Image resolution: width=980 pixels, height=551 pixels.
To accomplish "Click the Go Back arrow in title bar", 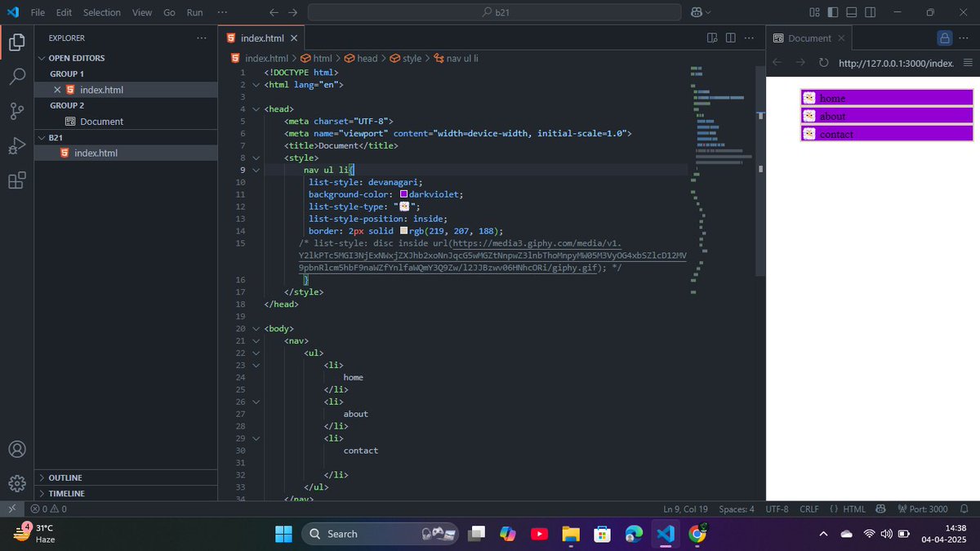I will point(274,12).
